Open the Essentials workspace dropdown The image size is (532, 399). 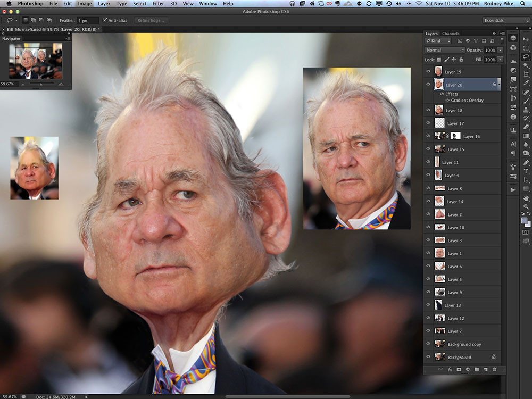pos(506,20)
